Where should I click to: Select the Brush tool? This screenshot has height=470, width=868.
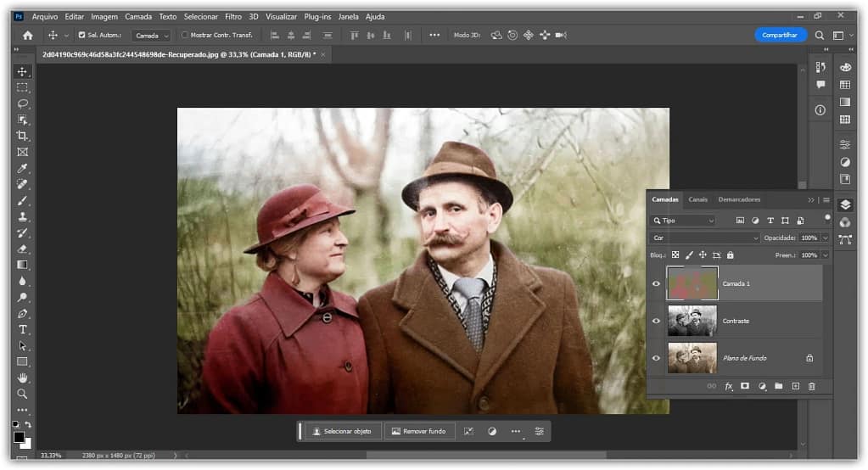[22, 200]
